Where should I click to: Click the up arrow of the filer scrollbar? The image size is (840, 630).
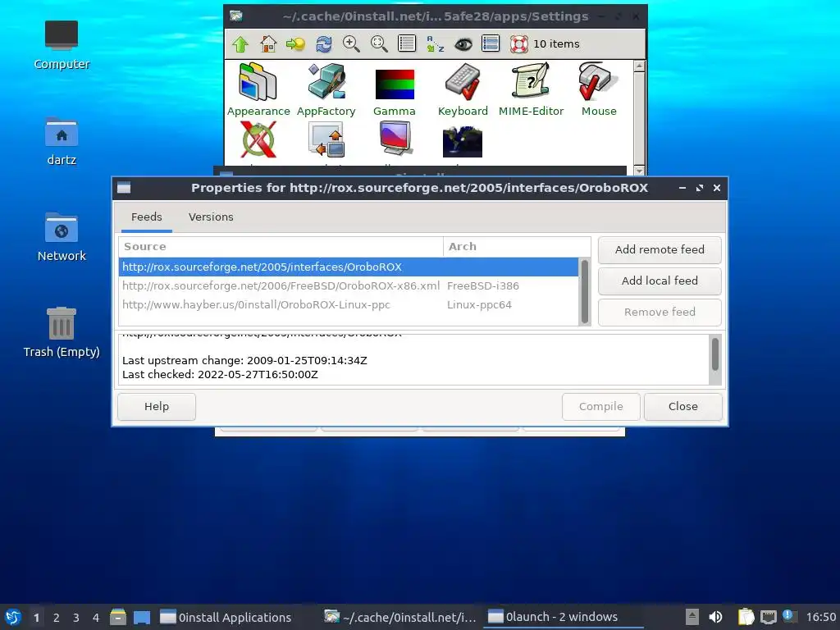click(639, 66)
